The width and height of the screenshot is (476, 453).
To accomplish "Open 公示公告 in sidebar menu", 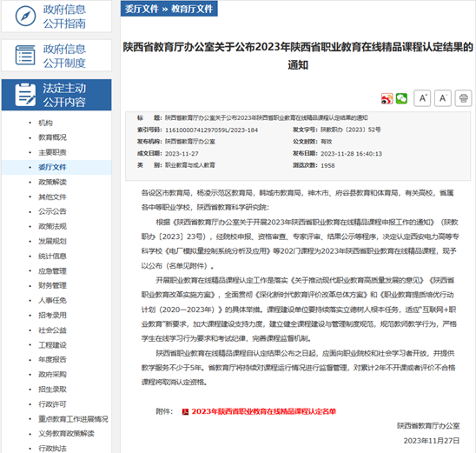I will pyautogui.click(x=52, y=211).
